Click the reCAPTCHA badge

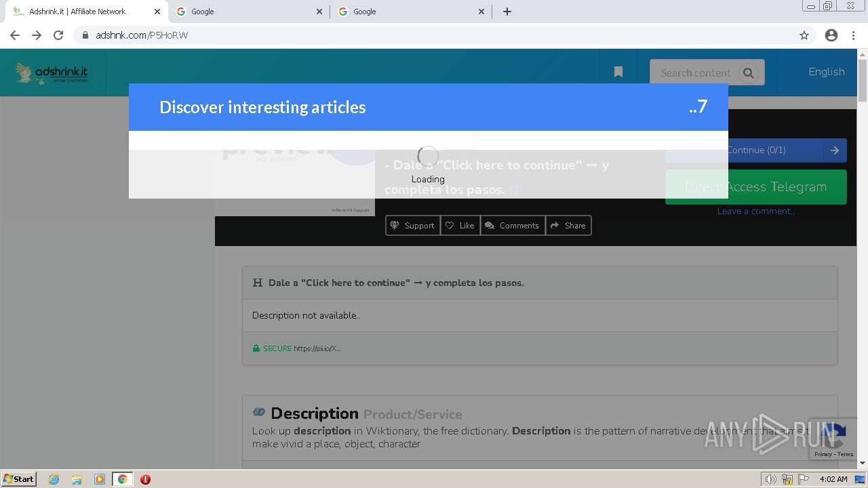click(x=833, y=439)
